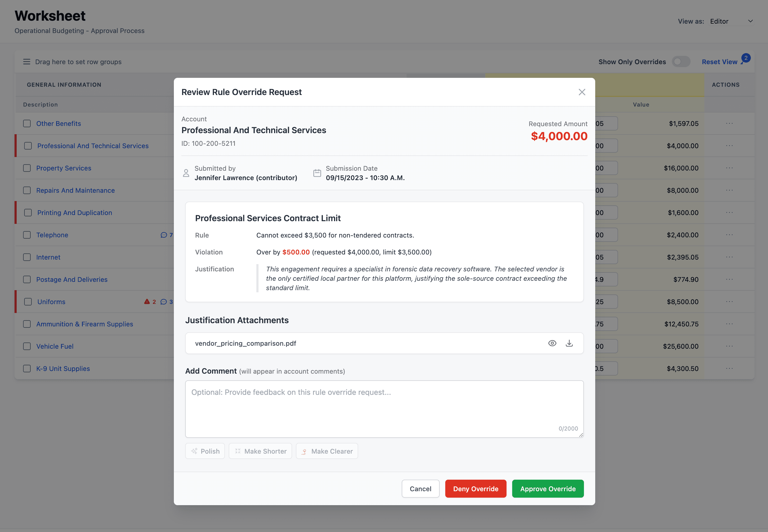Click inside the optional feedback comment field
This screenshot has height=532, width=768.
tap(384, 408)
